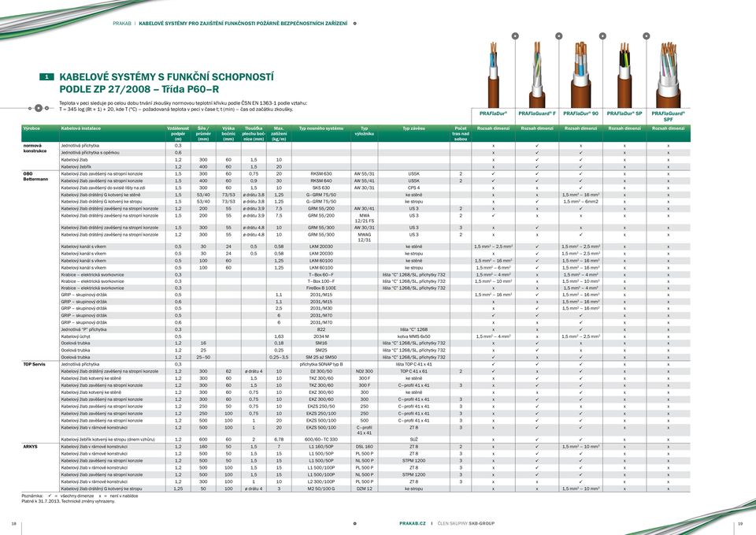Click the 'AW 55/41' bracket type cell
Viewport: 756px width, 535px height.
(364, 181)
